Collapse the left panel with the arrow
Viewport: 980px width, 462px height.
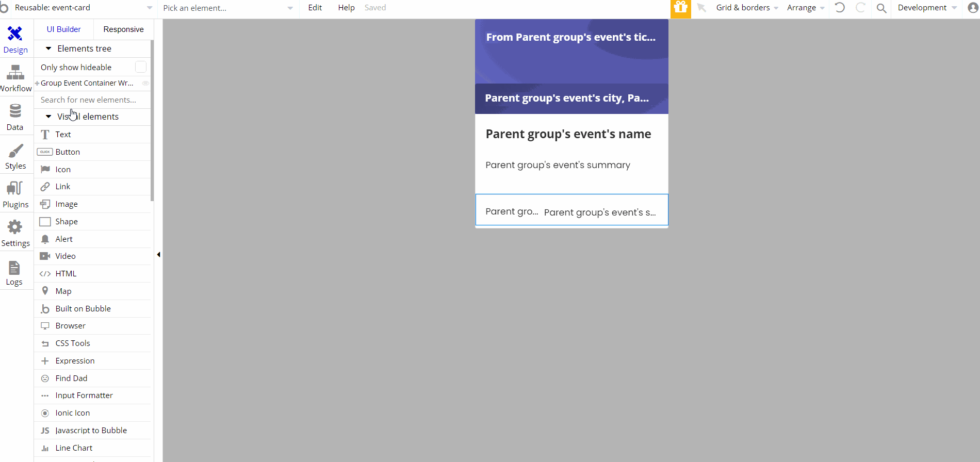[158, 255]
